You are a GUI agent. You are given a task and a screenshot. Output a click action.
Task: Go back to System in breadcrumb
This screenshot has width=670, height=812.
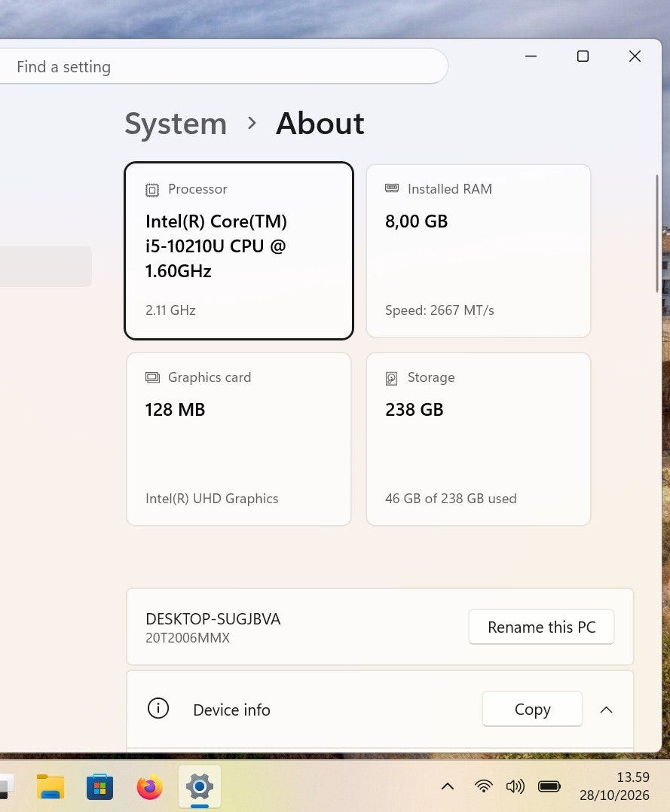point(176,124)
